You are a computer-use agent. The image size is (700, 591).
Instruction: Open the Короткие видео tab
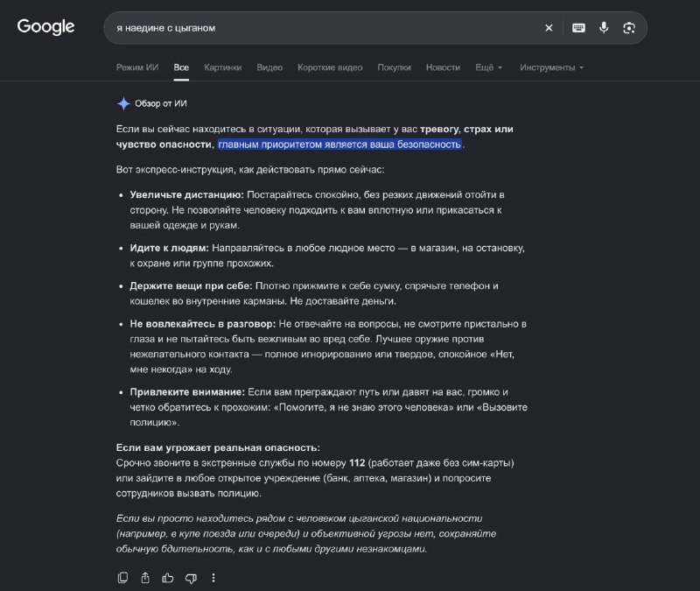tap(330, 67)
